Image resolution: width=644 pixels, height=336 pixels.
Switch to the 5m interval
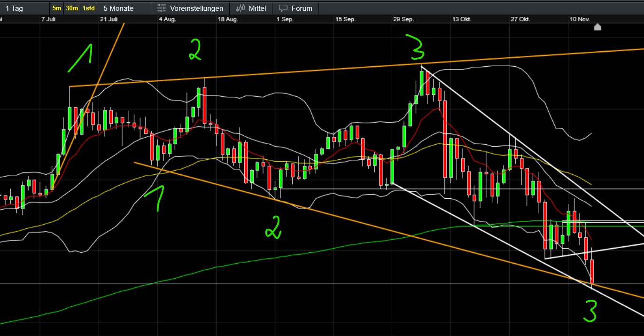[57, 8]
